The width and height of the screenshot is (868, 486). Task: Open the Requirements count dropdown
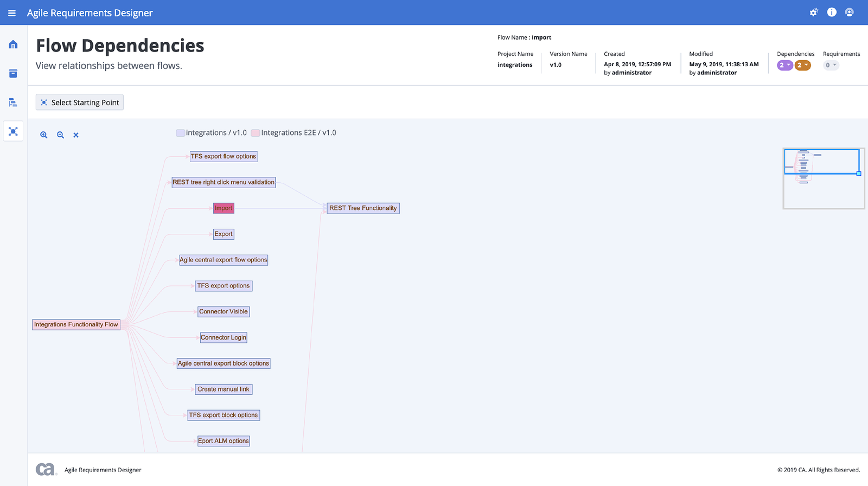click(831, 65)
